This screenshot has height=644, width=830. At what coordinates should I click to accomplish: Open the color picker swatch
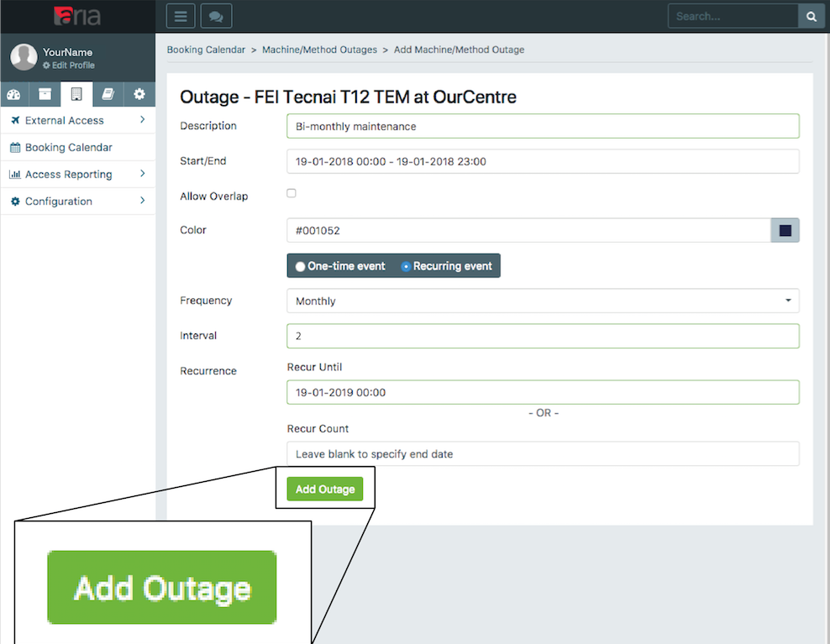[785, 231]
